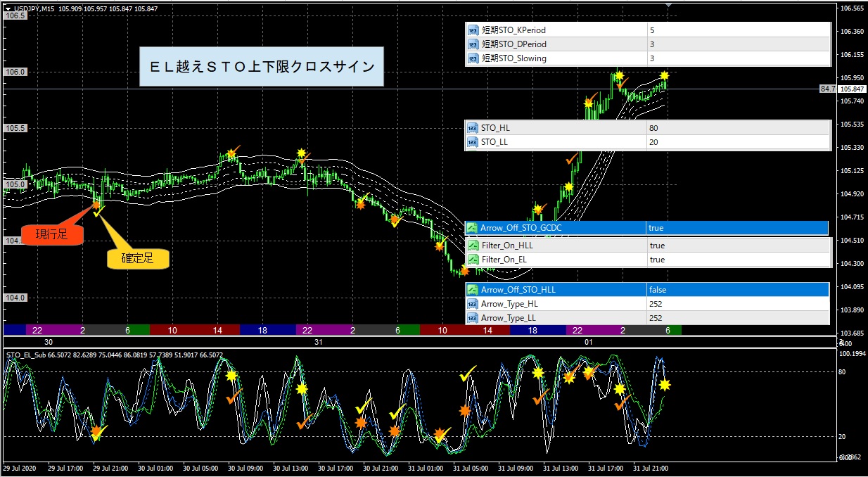Image resolution: width=868 pixels, height=477 pixels.
Task: Click the STO_HL integer parameter icon
Action: 473,129
